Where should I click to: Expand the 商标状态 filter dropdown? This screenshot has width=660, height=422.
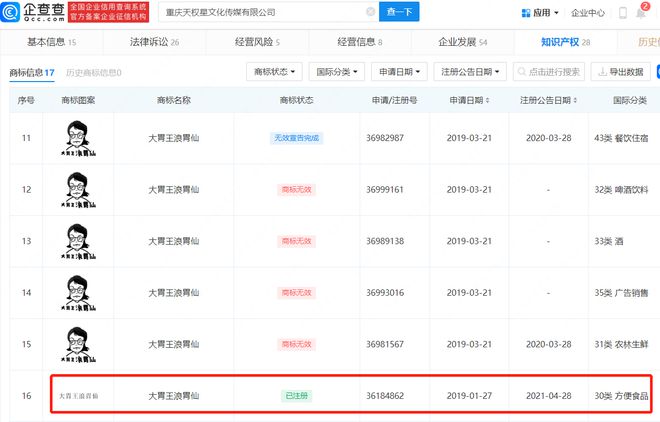274,72
